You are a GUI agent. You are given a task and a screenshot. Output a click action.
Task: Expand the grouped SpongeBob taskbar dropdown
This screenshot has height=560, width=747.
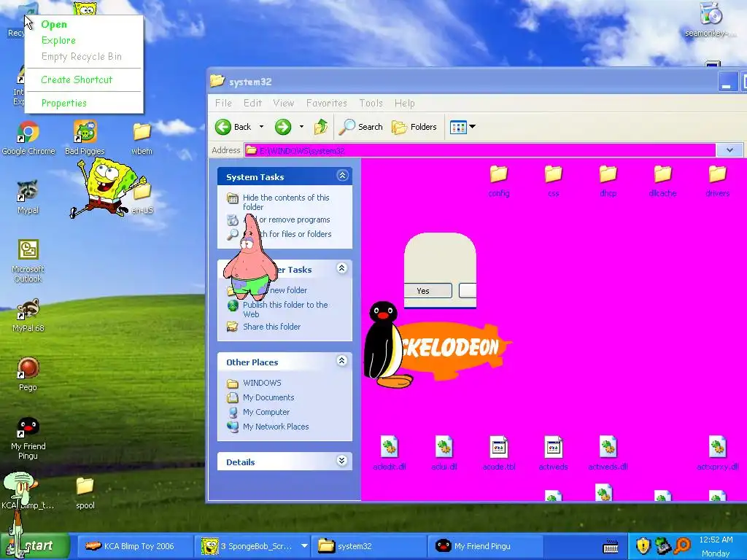304,545
